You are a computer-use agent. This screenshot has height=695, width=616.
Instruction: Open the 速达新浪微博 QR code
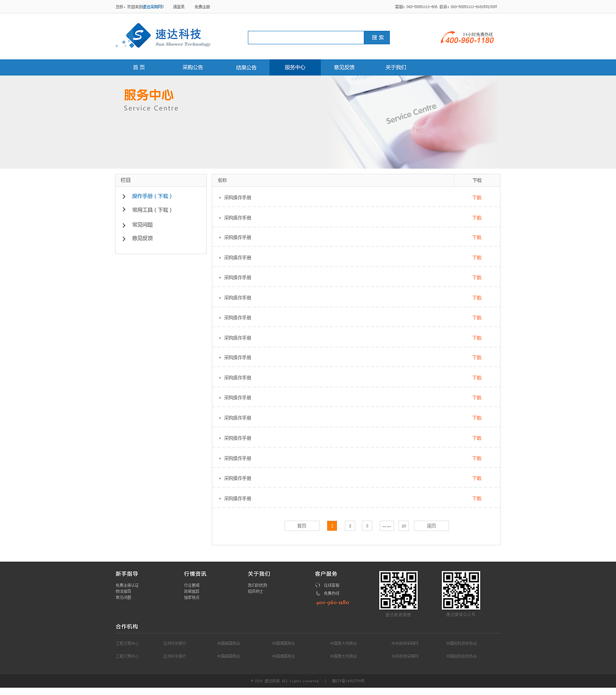pos(398,590)
